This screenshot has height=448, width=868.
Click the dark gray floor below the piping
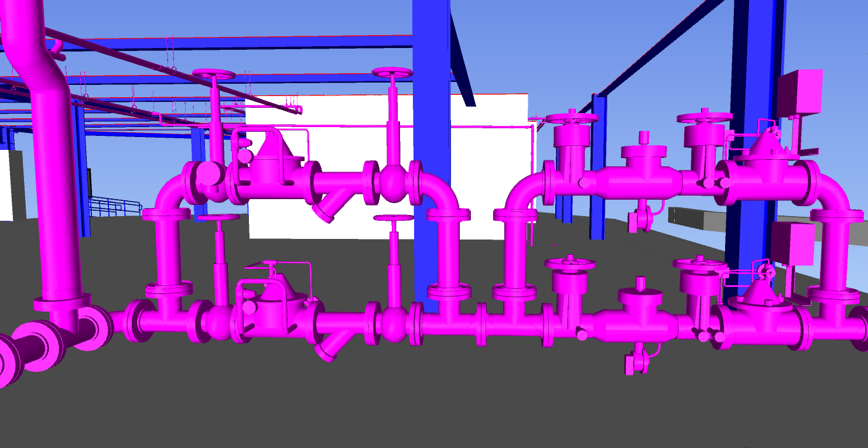410,404
